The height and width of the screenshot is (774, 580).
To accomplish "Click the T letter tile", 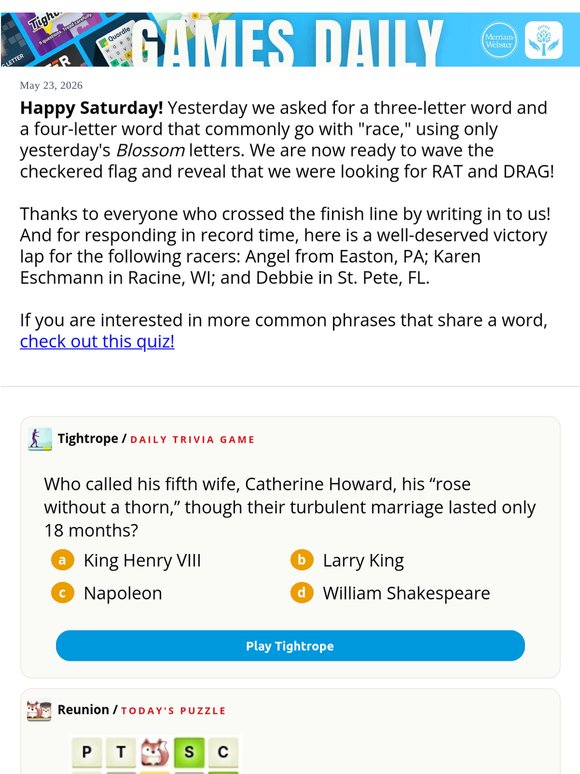I will pyautogui.click(x=121, y=752).
